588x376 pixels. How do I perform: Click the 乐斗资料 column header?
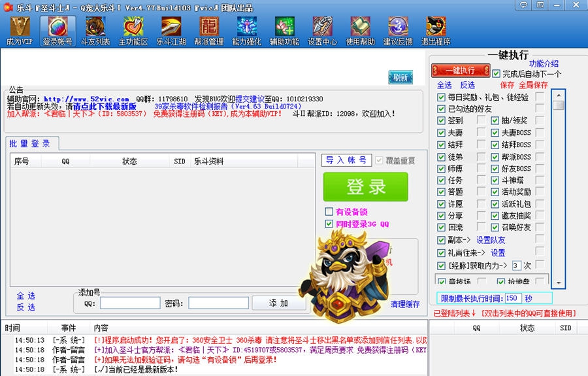click(244, 161)
